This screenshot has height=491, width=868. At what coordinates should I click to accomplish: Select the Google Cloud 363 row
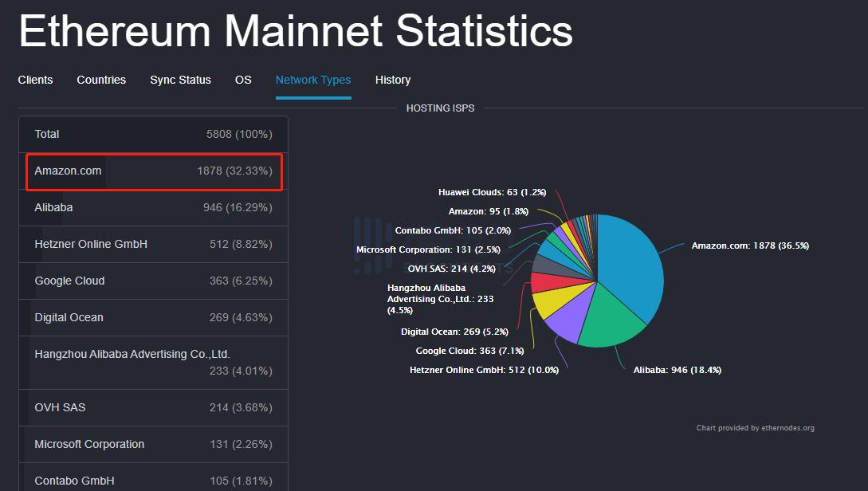coord(153,281)
